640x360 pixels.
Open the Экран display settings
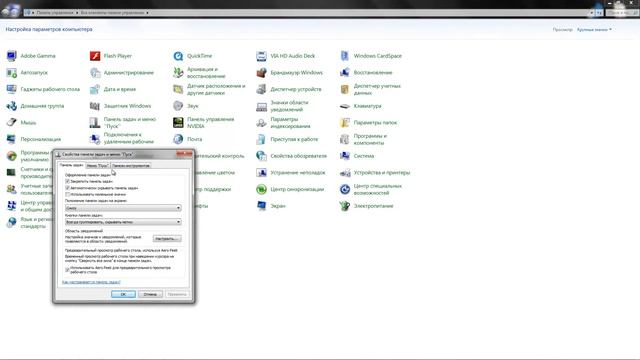point(271,206)
